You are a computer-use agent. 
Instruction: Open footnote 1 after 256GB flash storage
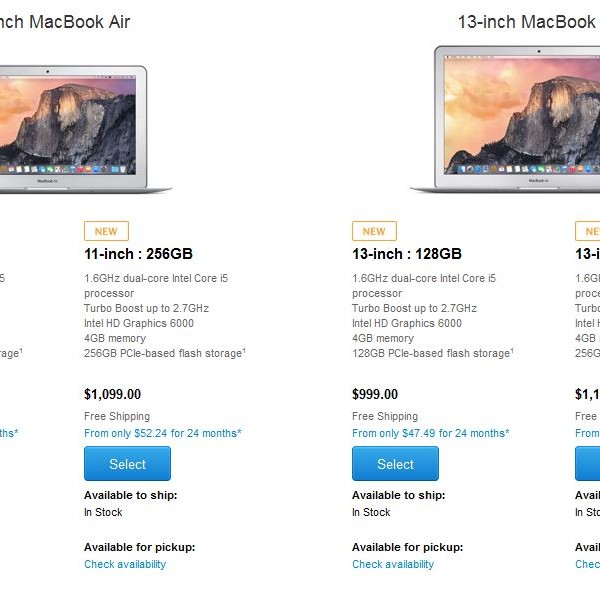tap(245, 350)
